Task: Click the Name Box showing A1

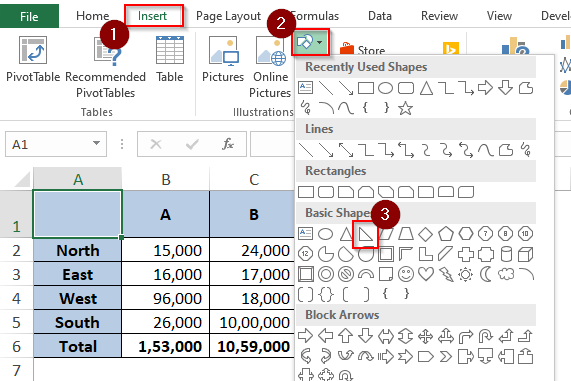Action: (56, 144)
